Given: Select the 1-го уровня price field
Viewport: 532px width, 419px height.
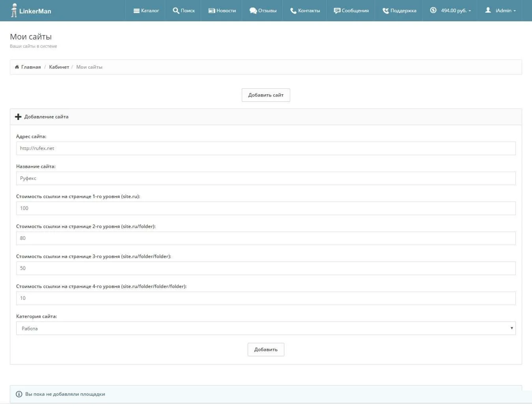Looking at the screenshot, I should [265, 208].
